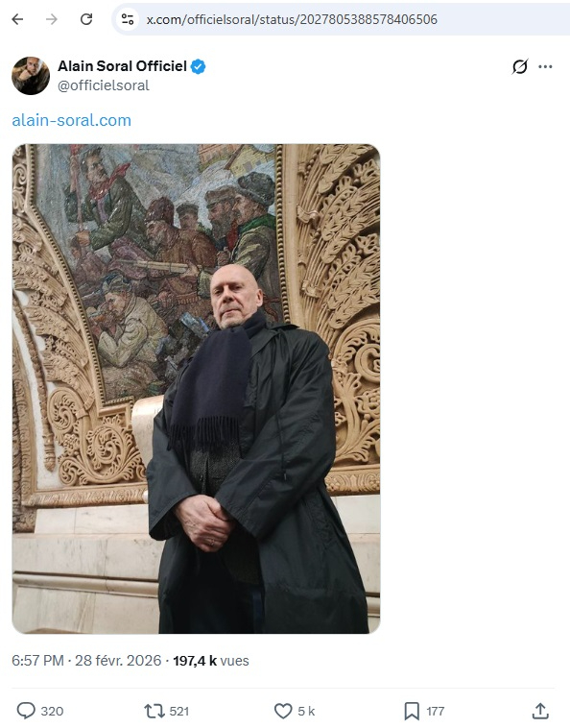Image resolution: width=570 pixels, height=728 pixels.
Task: Like the post with the heart icon
Action: 283,711
